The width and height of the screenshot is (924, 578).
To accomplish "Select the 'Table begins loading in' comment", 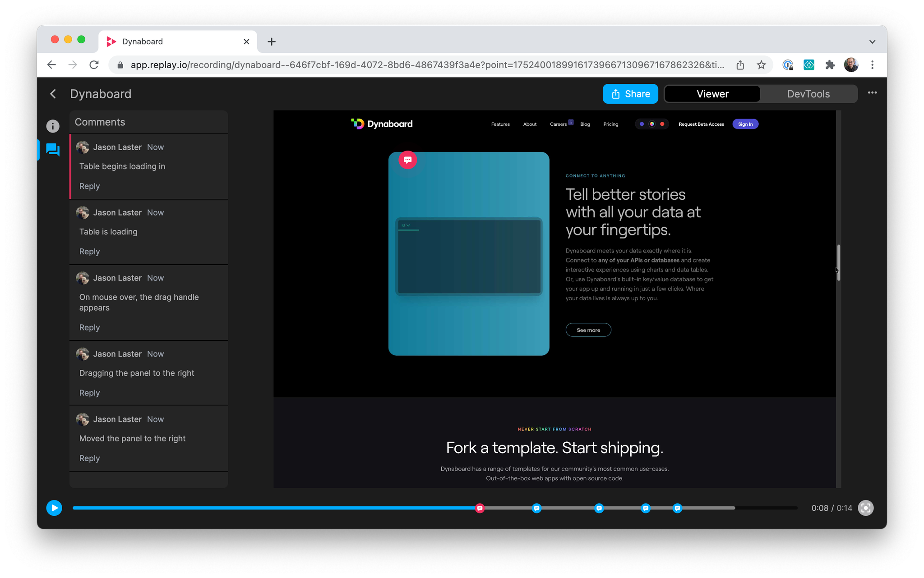I will pos(149,166).
